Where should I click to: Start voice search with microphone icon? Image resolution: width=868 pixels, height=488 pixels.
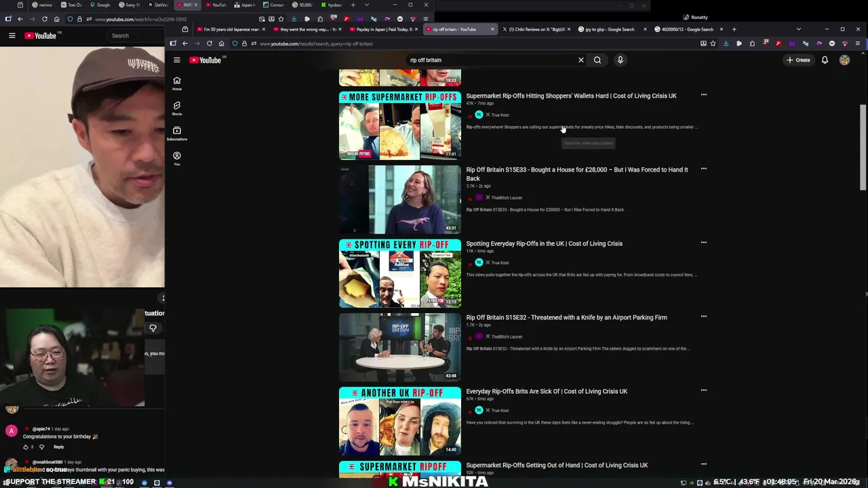tap(620, 60)
